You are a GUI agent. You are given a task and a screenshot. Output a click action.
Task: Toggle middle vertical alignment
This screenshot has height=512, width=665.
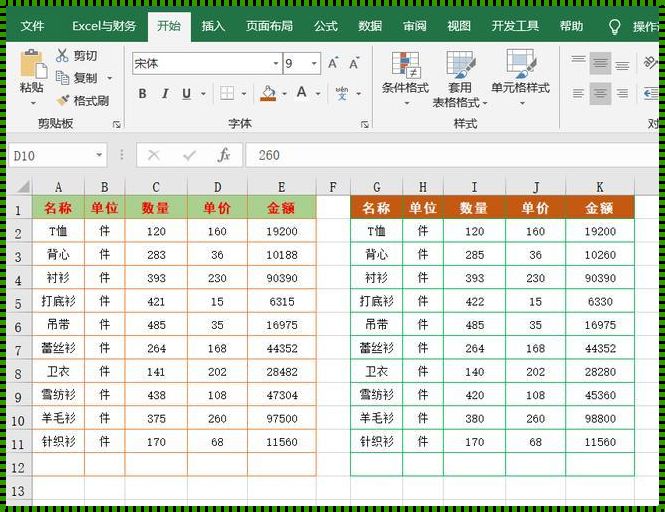(x=600, y=63)
